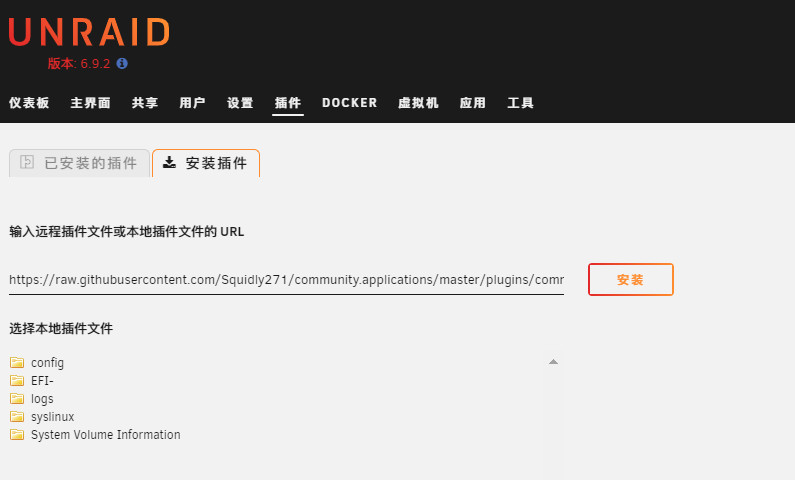This screenshot has height=480, width=795.
Task: Open the logs folder icon
Action: [17, 398]
